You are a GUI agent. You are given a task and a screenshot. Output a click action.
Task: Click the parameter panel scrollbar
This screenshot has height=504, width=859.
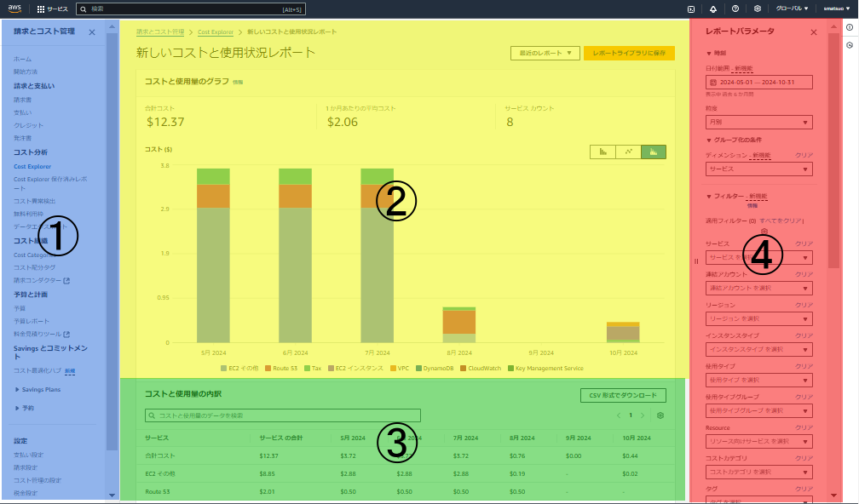click(833, 151)
